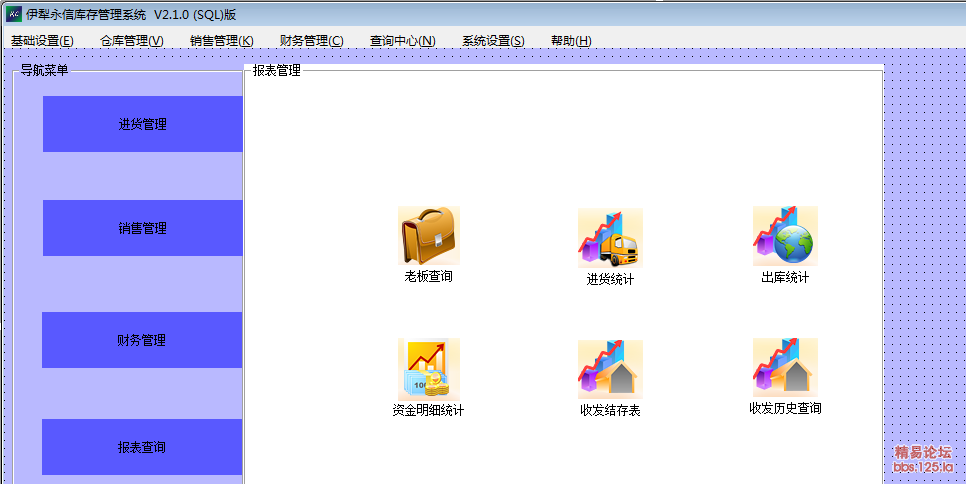966x484 pixels.
Task: Expand the 销售管理(K) menu
Action: coord(222,41)
